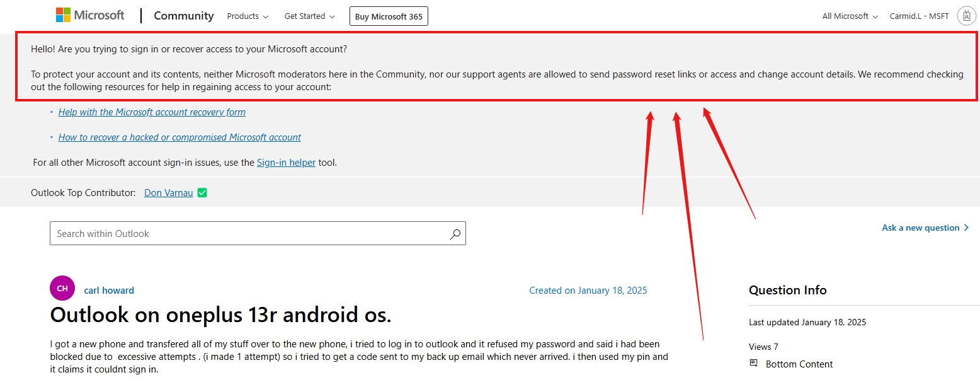
Task: Click the Question Info heading
Action: pyautogui.click(x=787, y=290)
